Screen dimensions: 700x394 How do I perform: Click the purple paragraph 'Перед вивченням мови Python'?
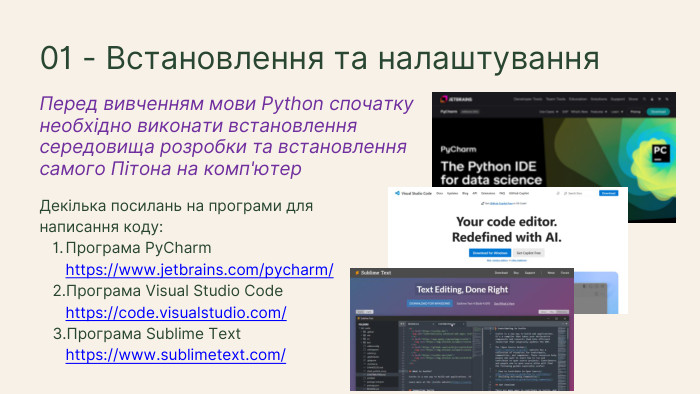(226, 136)
